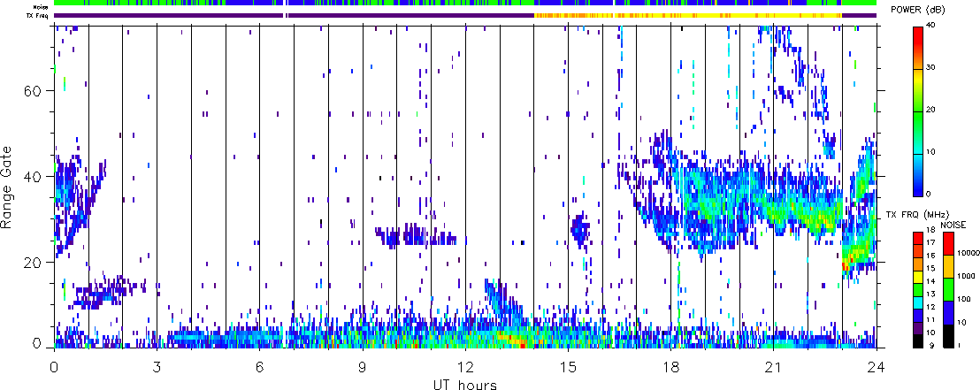The image size is (980, 390).
Task: Pick the green swatch of the NOISE legend
Action: tap(948, 289)
